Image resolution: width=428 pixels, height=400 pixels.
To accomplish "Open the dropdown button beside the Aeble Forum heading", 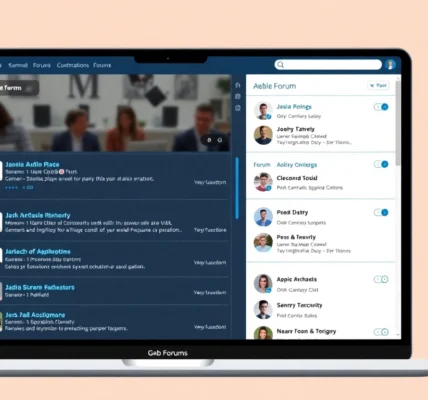I will point(378,86).
